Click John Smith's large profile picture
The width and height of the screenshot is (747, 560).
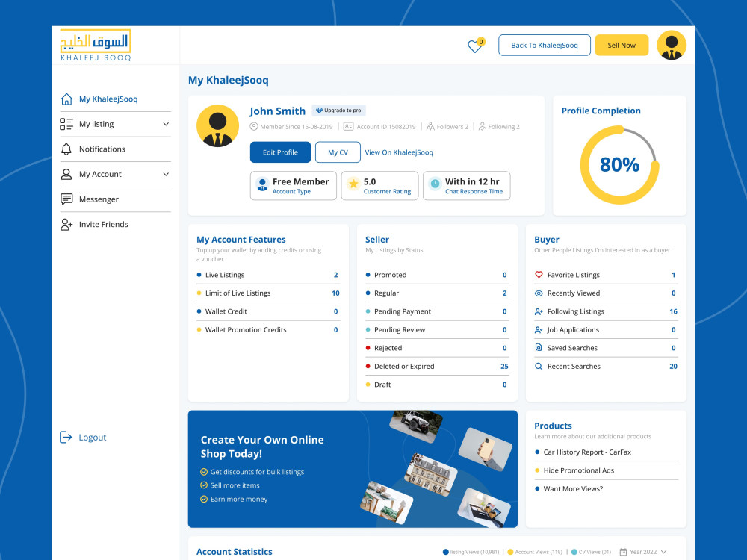click(217, 125)
